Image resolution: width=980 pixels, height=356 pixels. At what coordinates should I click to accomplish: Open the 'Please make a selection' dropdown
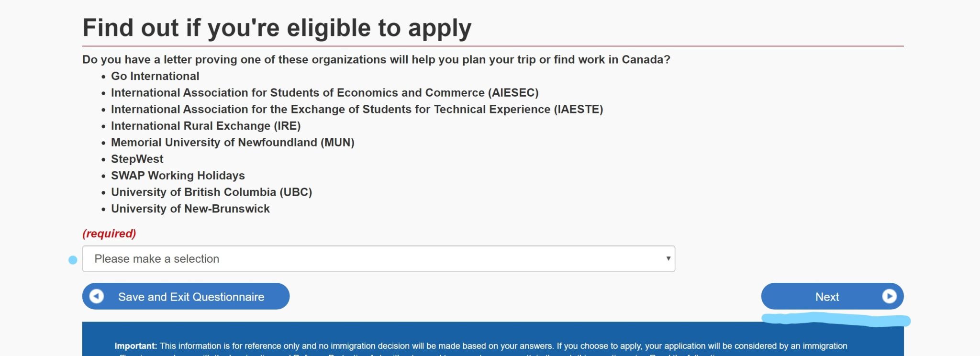(x=378, y=259)
